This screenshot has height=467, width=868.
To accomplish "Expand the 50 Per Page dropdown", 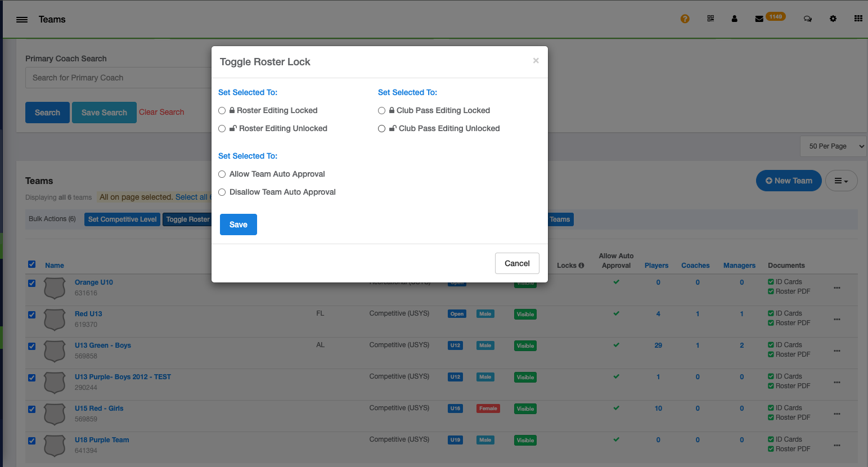I will click(x=833, y=146).
